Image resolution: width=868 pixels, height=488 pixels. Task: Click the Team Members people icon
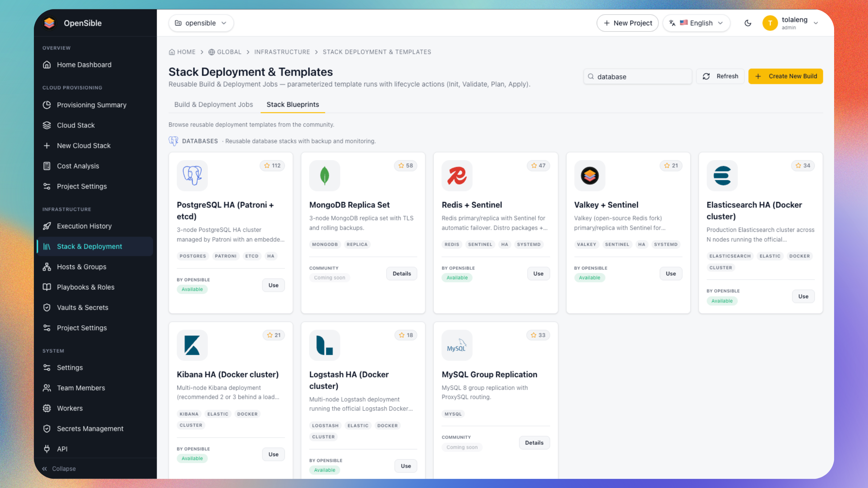(x=47, y=388)
